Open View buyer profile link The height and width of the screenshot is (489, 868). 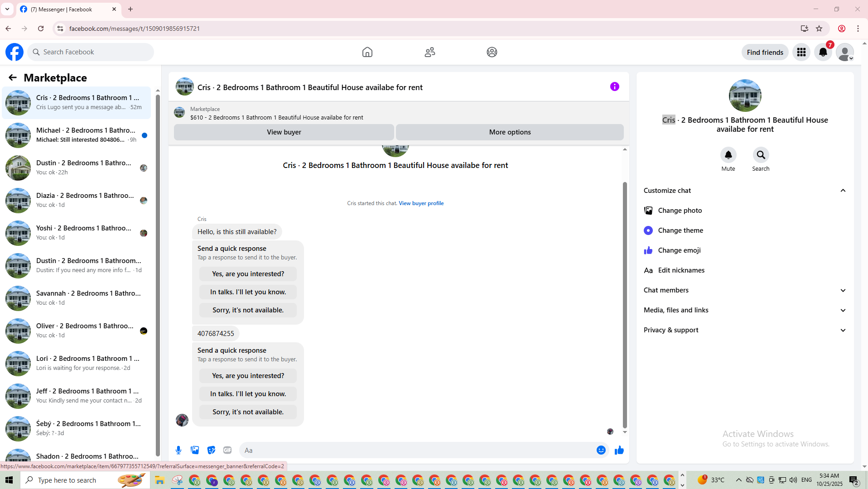(x=421, y=203)
